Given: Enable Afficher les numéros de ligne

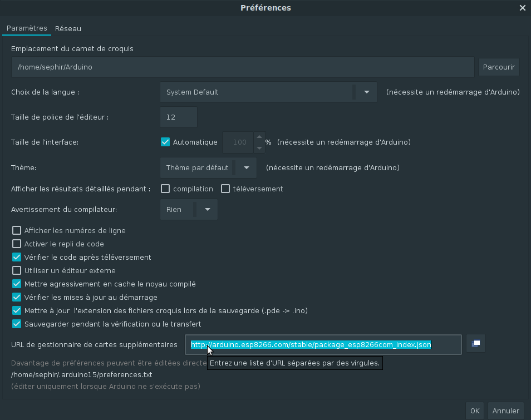Looking at the screenshot, I should point(17,230).
